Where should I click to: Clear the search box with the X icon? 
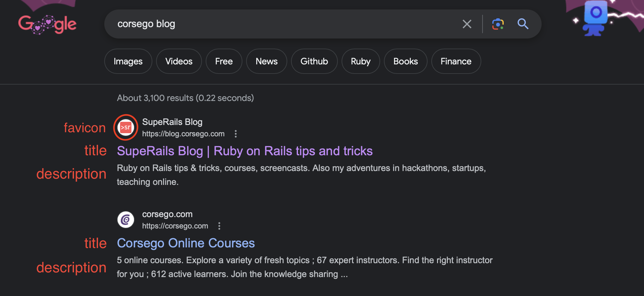pos(467,24)
